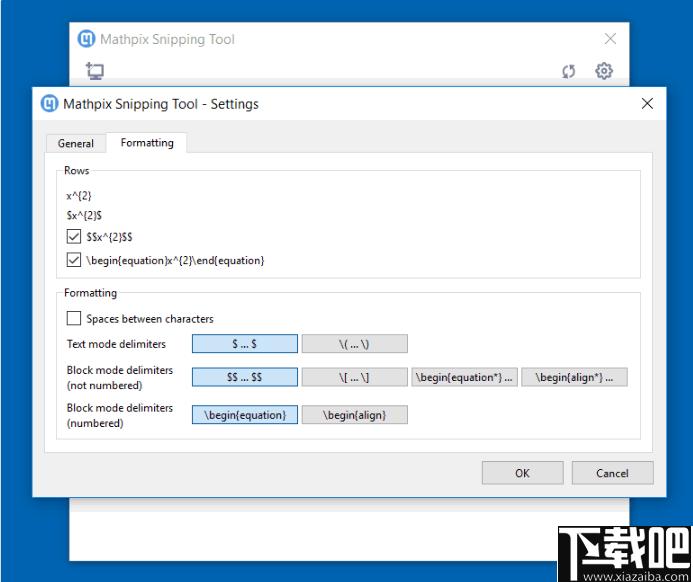Select the Formatting tab
693x582 pixels.
click(147, 143)
